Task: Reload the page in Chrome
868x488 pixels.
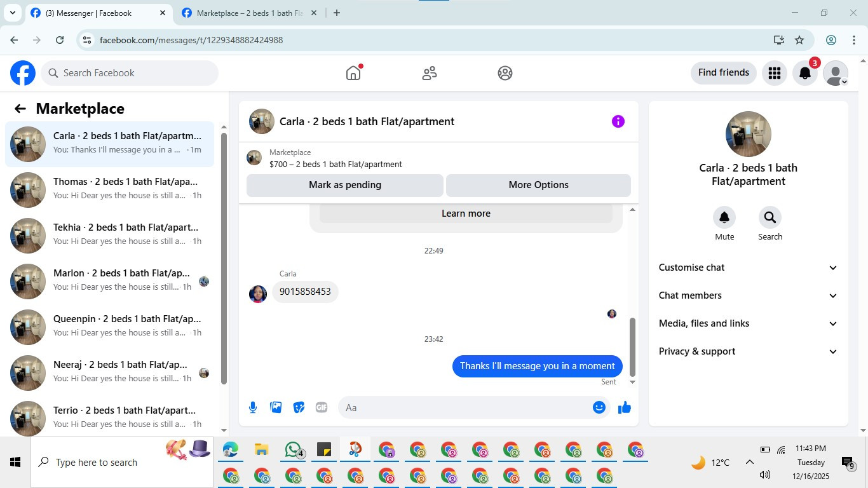Action: 60,40
